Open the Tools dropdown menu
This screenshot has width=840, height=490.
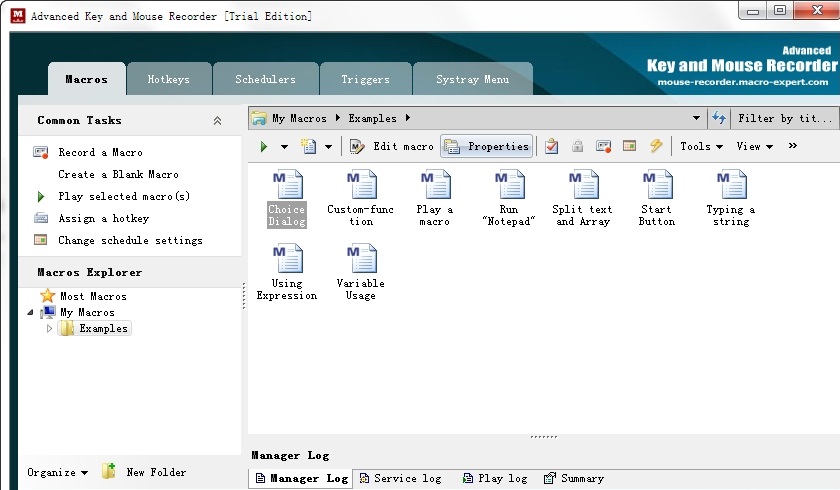point(700,146)
